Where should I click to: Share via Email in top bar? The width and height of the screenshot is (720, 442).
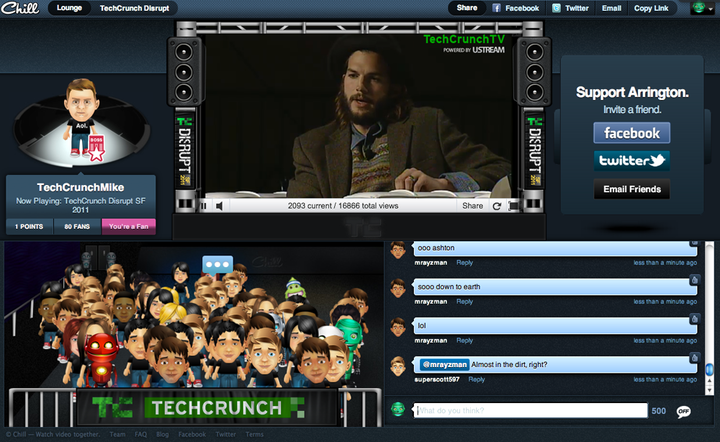(x=612, y=8)
